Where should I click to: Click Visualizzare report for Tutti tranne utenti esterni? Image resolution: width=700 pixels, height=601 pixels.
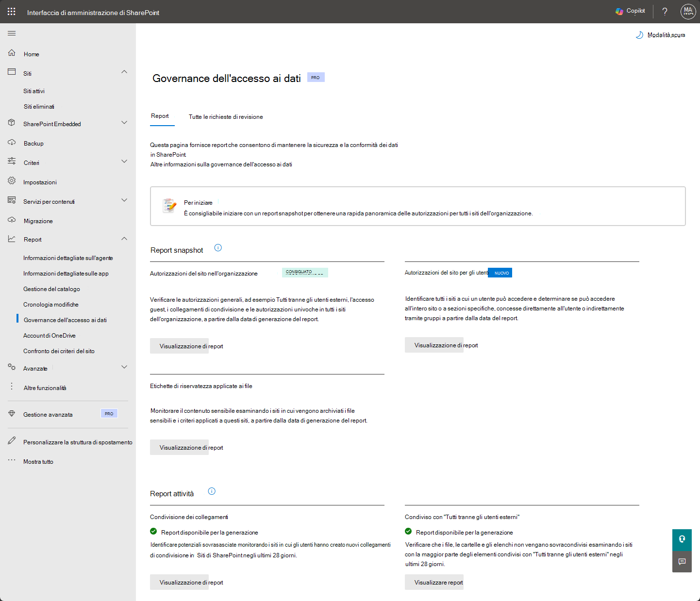pos(434,582)
